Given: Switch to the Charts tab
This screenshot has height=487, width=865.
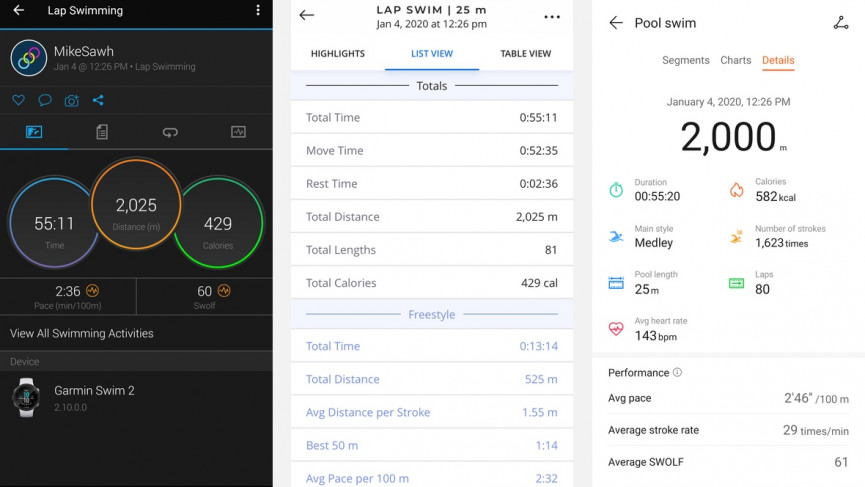Looking at the screenshot, I should 735,60.
